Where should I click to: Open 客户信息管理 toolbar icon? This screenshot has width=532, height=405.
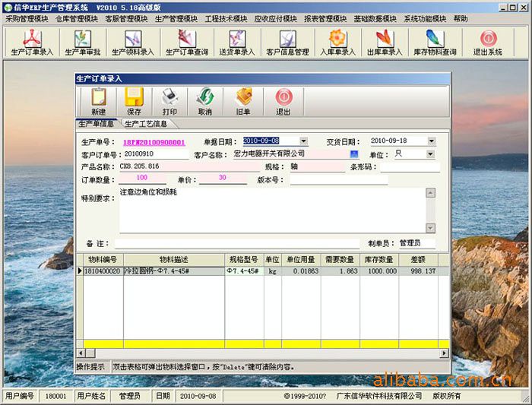(288, 43)
